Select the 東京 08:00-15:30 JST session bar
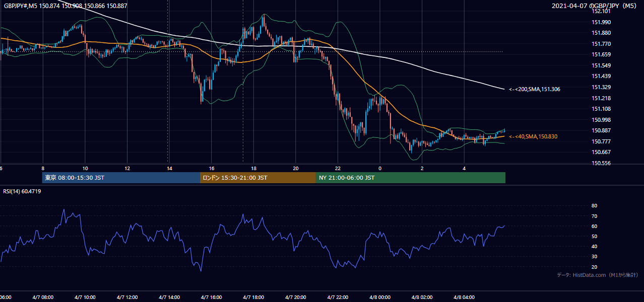The image size is (644, 302). point(121,178)
